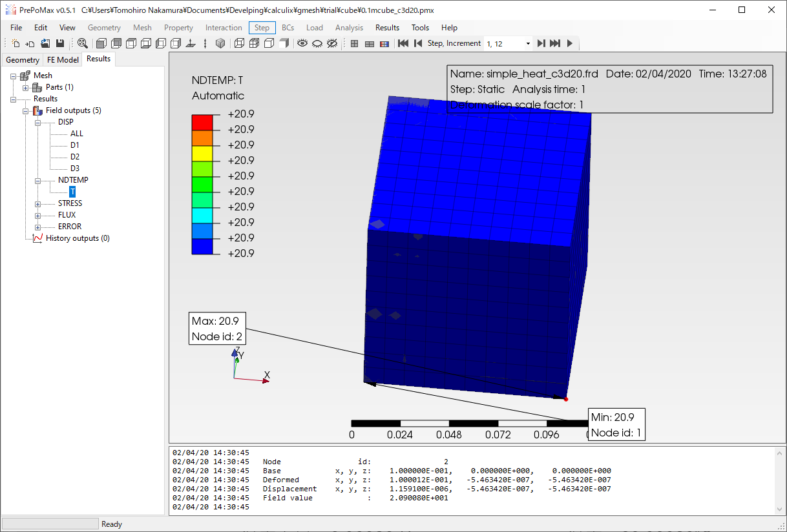Save the model with the floppy disk icon
The width and height of the screenshot is (787, 532).
pyautogui.click(x=60, y=43)
